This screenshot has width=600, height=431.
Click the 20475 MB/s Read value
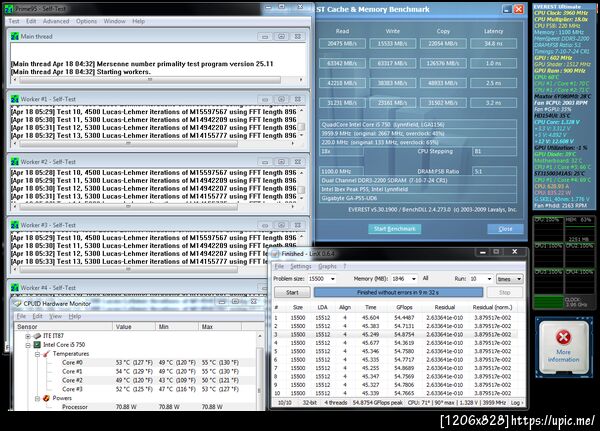342,44
